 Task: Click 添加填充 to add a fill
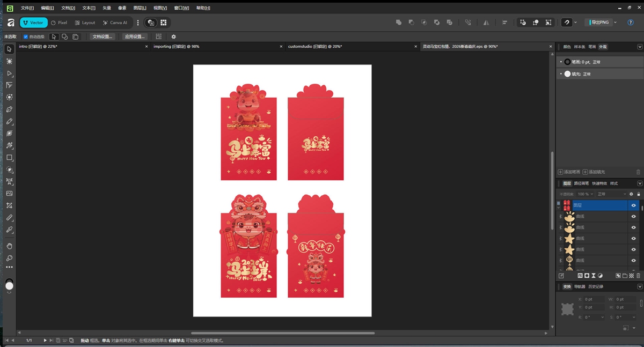[594, 172]
